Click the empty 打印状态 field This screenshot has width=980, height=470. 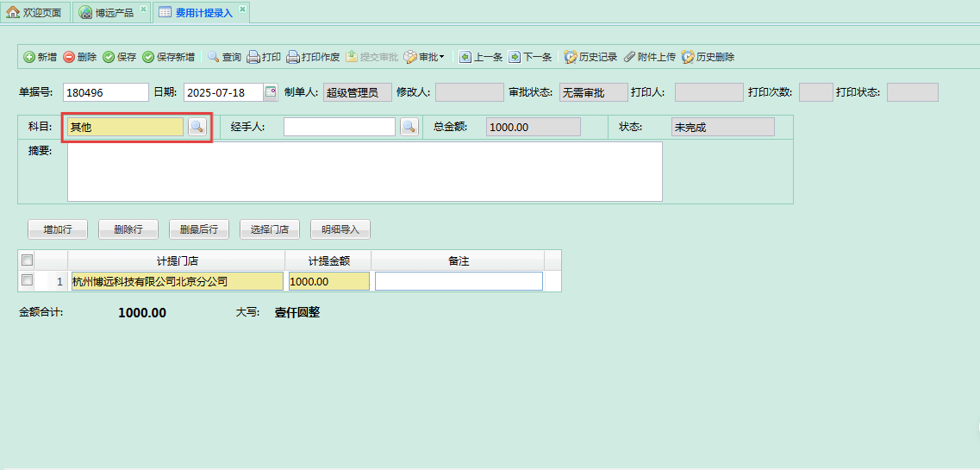coord(913,92)
